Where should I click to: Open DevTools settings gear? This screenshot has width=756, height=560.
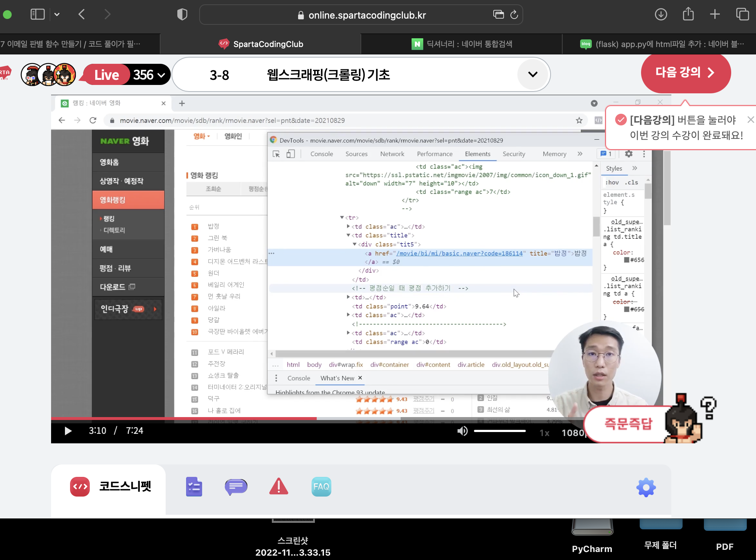(x=628, y=154)
